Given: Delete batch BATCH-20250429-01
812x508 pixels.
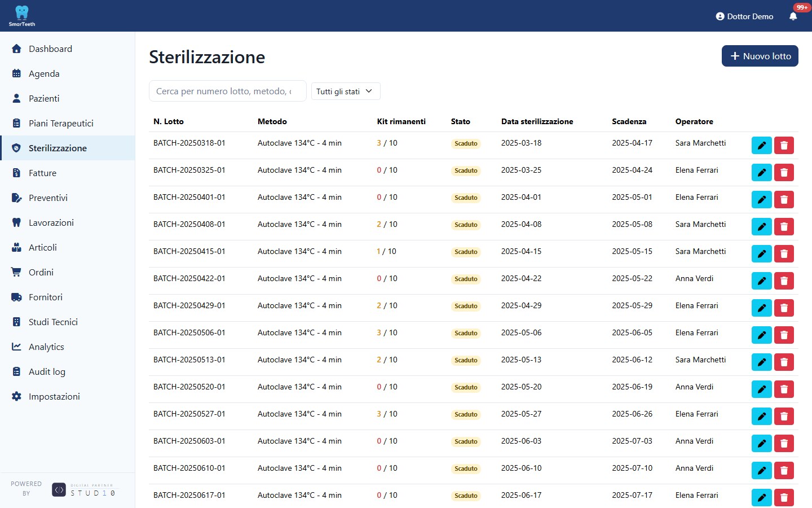Looking at the screenshot, I should tap(784, 308).
